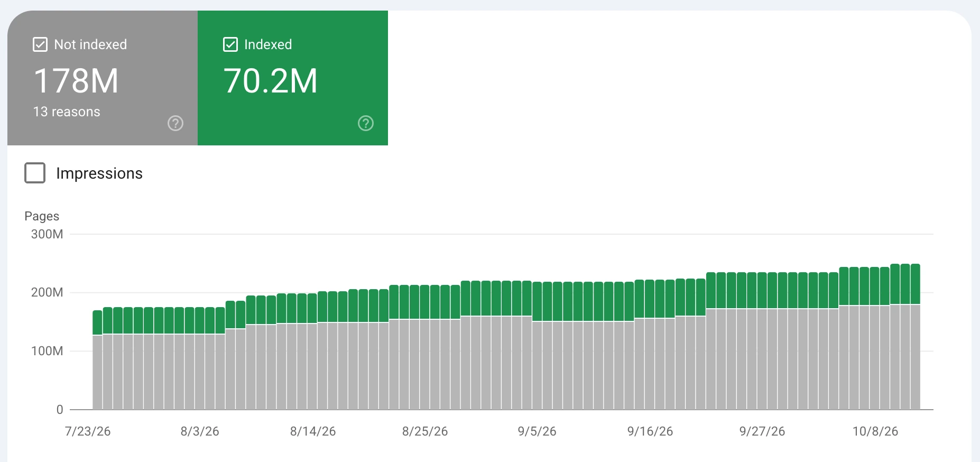Click the gray bar above 9/27/26
Image resolution: width=980 pixels, height=462 pixels.
pyautogui.click(x=762, y=359)
